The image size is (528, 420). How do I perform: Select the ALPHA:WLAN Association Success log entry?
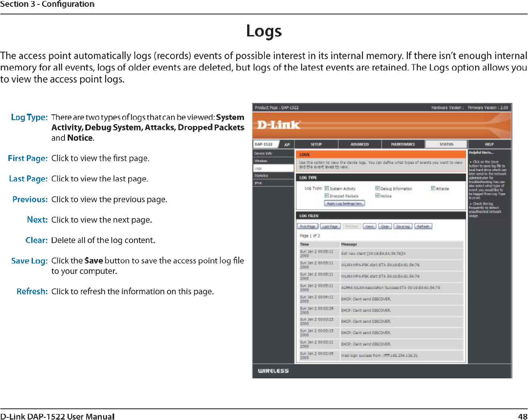[391, 287]
